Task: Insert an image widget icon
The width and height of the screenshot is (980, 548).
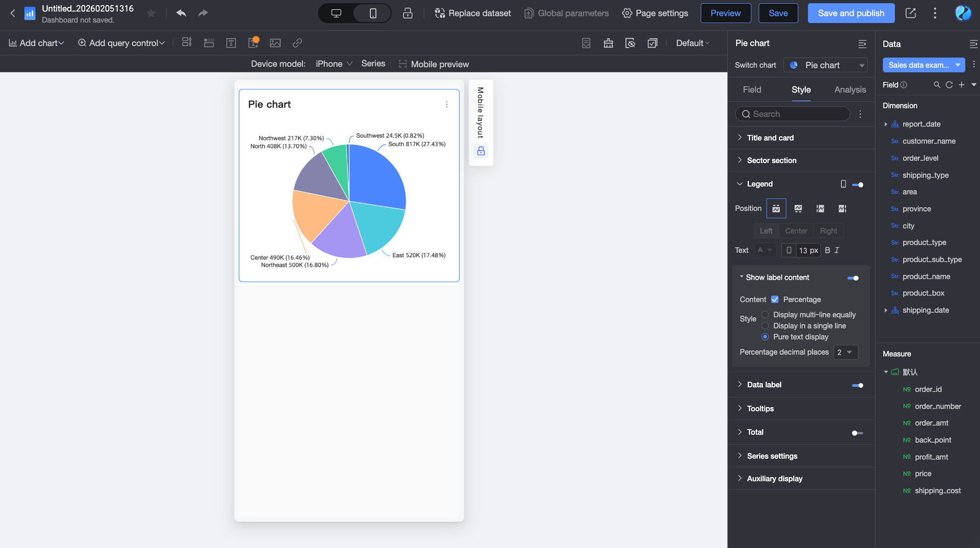Action: click(x=275, y=43)
